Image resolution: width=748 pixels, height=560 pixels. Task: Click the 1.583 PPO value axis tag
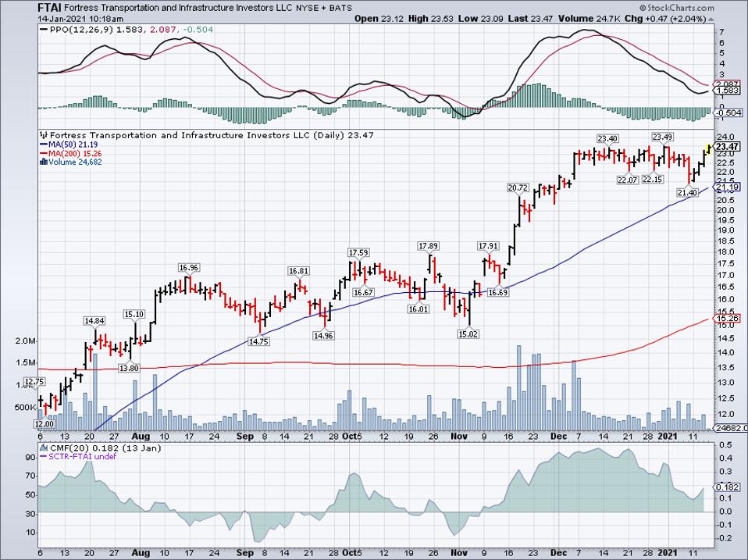tap(728, 90)
